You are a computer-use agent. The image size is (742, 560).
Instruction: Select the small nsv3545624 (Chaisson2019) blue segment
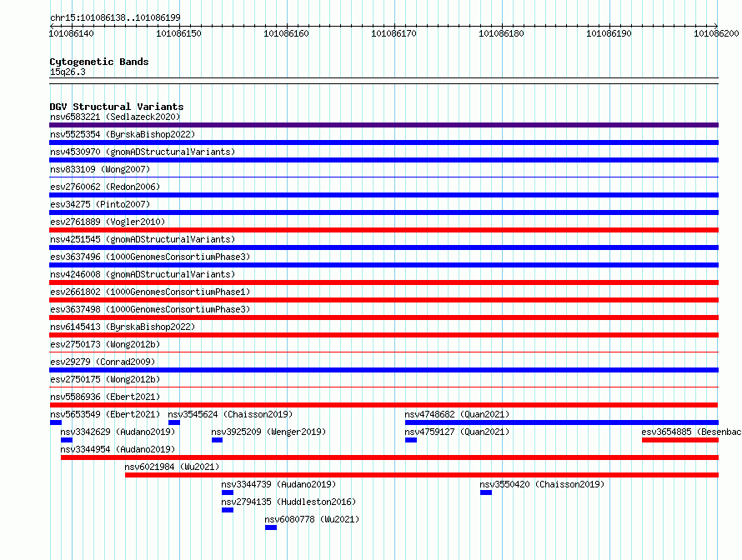[x=174, y=422]
